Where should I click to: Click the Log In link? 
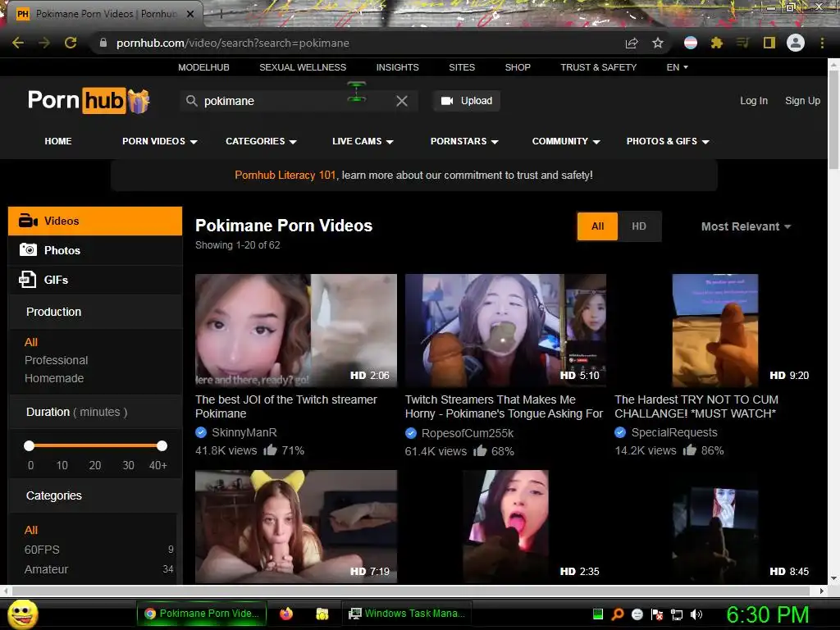coord(754,101)
